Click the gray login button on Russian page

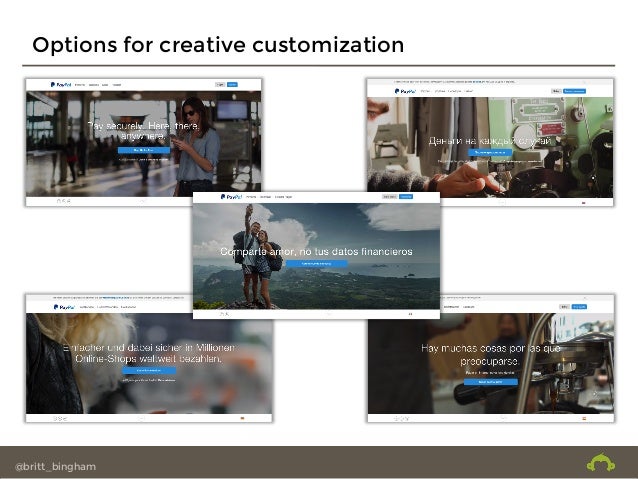(x=556, y=91)
